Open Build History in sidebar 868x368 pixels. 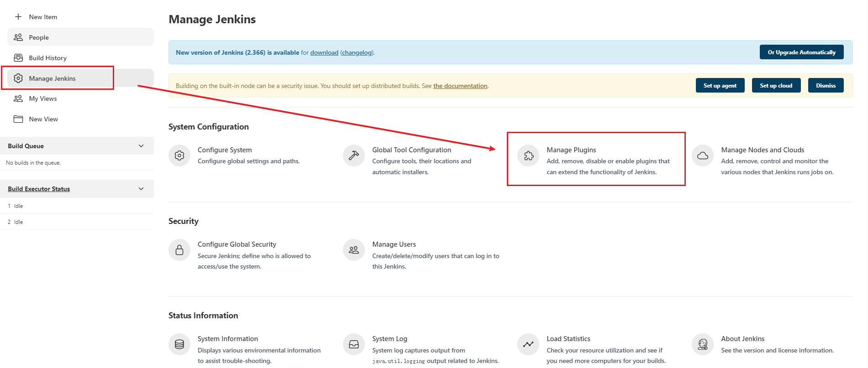pyautogui.click(x=80, y=58)
